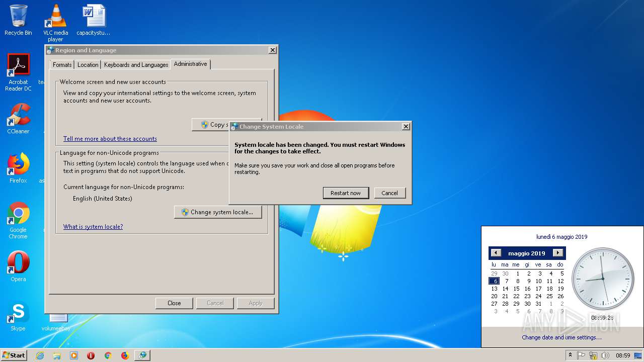Open 'What is system locale?' link
Image resolution: width=644 pixels, height=362 pixels.
93,227
